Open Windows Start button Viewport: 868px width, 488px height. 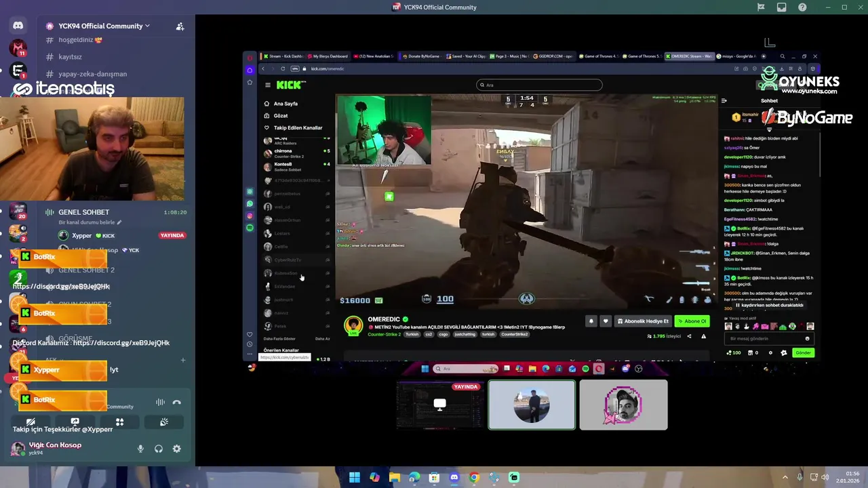point(354,477)
